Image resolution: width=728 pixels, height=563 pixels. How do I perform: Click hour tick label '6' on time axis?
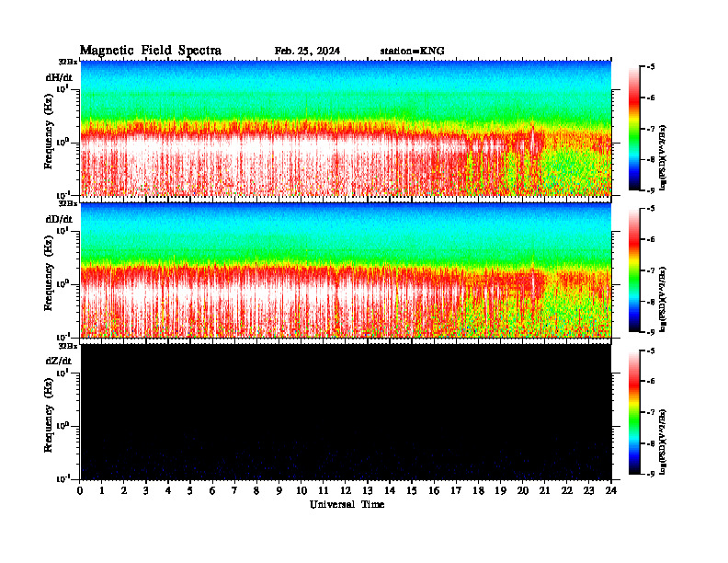coord(212,490)
